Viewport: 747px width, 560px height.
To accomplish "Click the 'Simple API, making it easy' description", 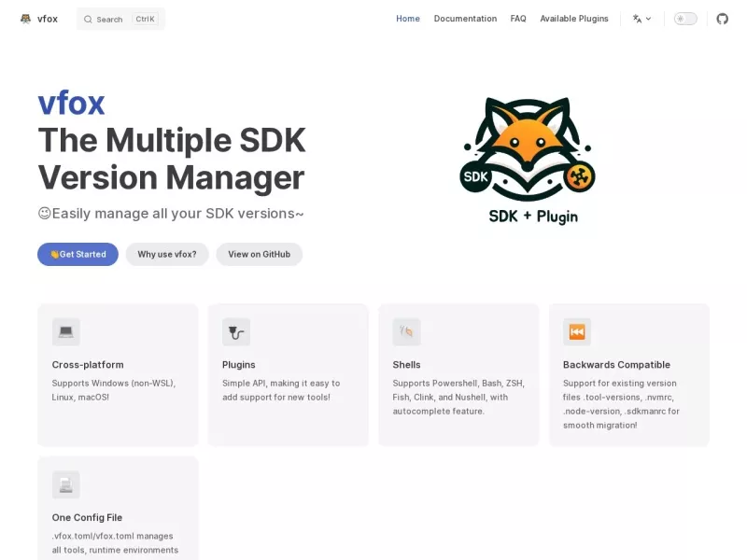I will [x=281, y=390].
